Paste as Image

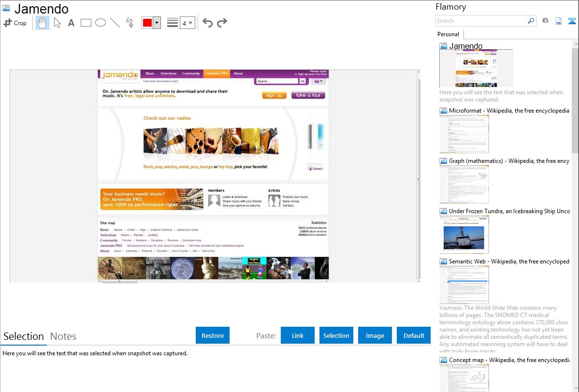pos(375,335)
